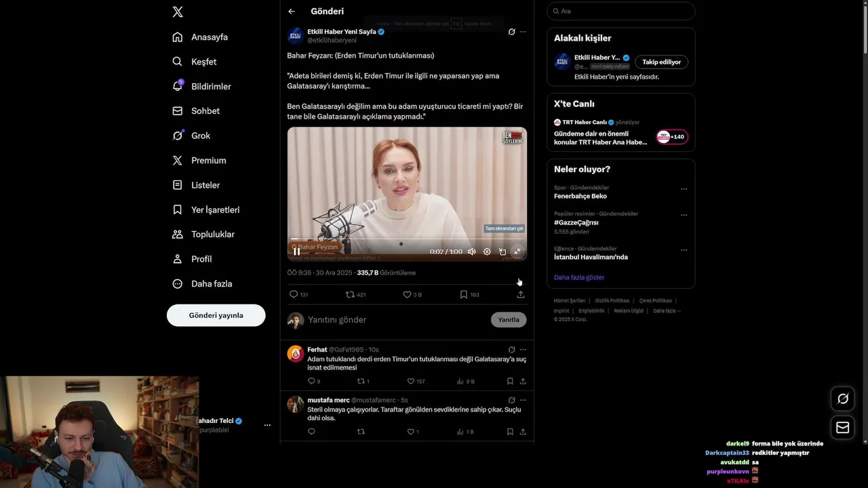View analytics on mustafa merc's reply
Screen dimensions: 868x488
tap(465, 432)
